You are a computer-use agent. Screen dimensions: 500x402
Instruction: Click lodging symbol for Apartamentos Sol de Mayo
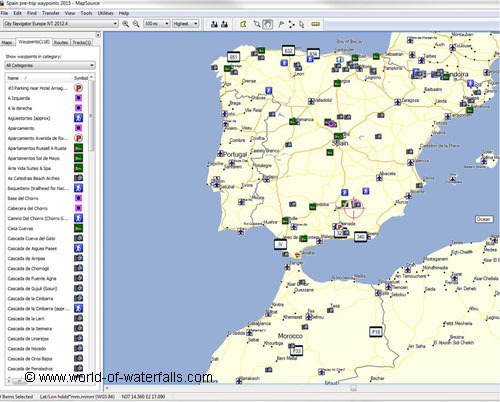coord(78,158)
